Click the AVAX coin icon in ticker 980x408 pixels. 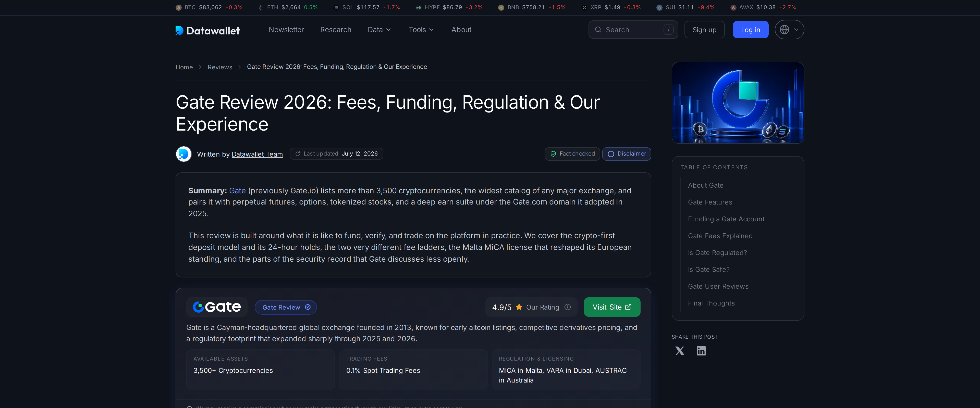point(733,8)
